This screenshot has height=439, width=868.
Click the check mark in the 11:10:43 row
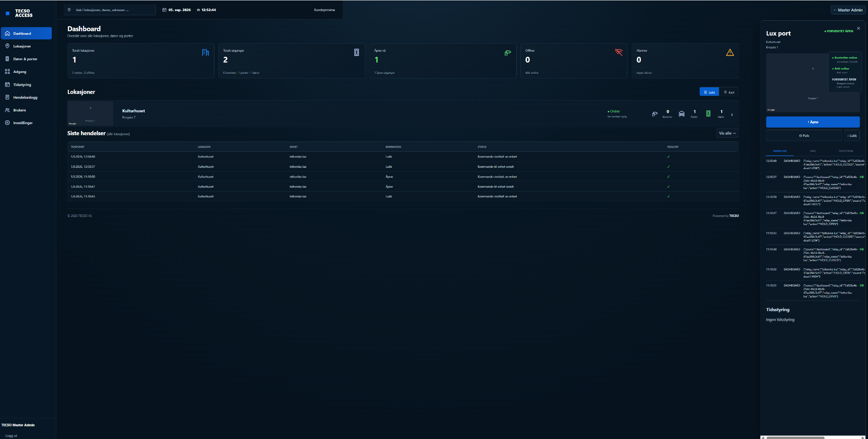coord(668,197)
